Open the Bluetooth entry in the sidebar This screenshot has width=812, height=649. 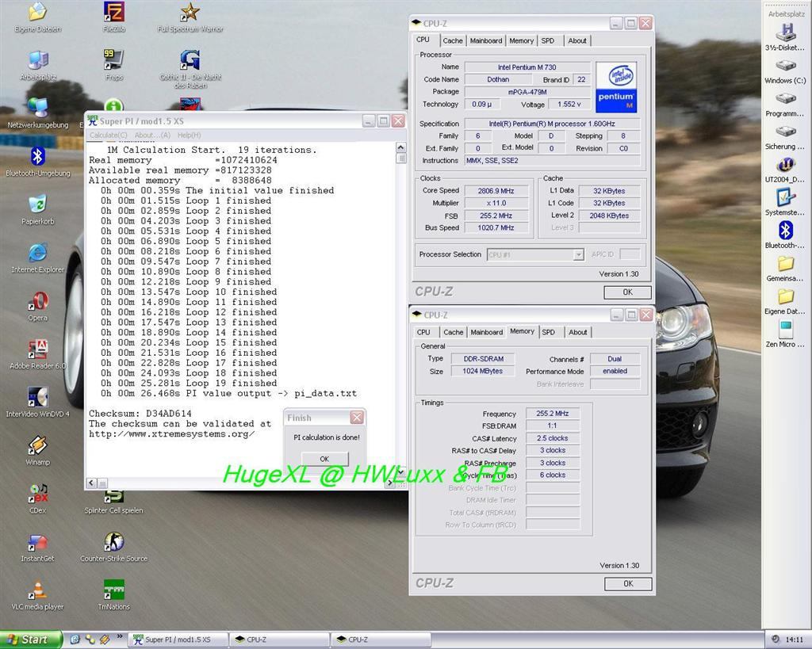[x=785, y=235]
